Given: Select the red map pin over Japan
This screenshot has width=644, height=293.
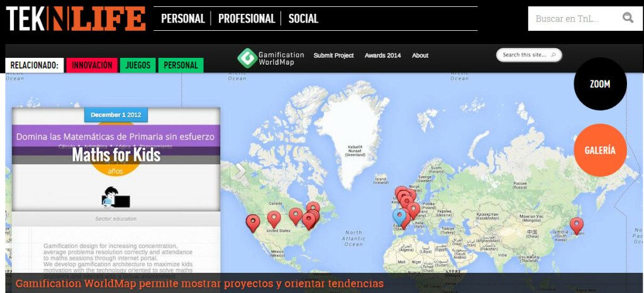Looking at the screenshot, I should (576, 224).
